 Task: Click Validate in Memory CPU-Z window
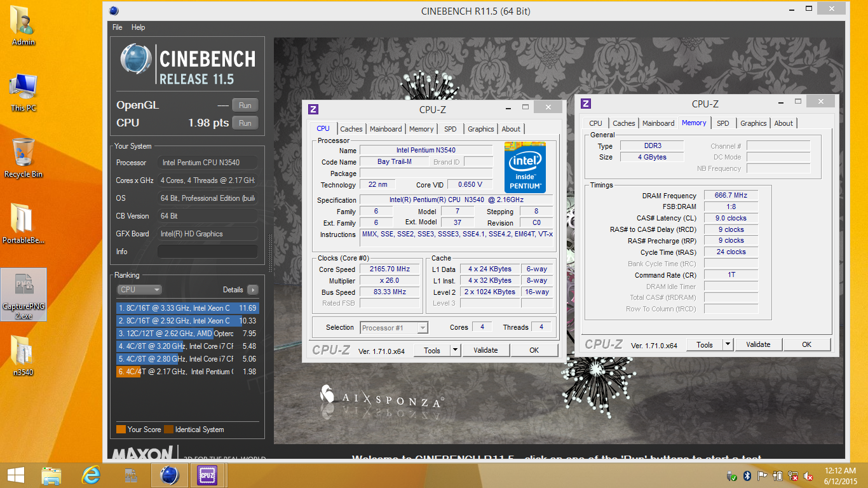coord(758,344)
